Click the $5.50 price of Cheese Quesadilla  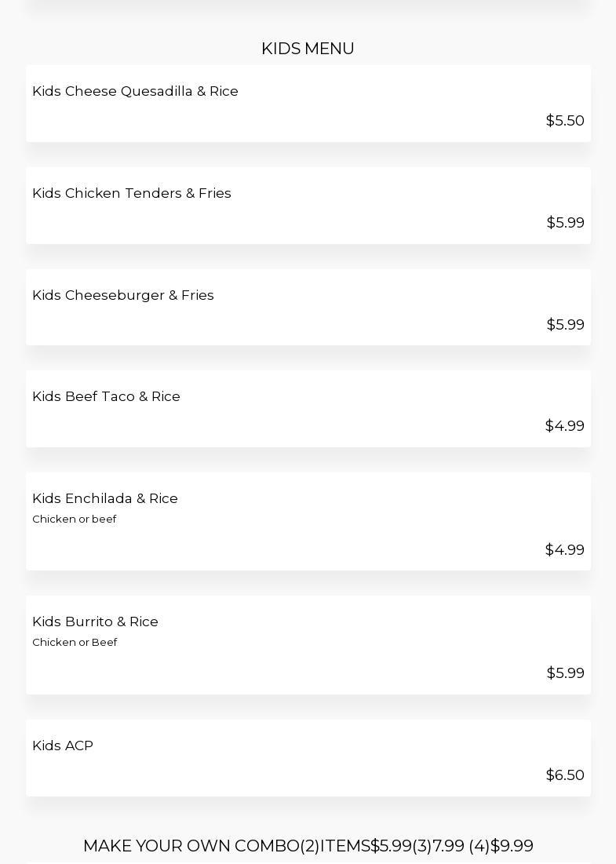(x=565, y=121)
